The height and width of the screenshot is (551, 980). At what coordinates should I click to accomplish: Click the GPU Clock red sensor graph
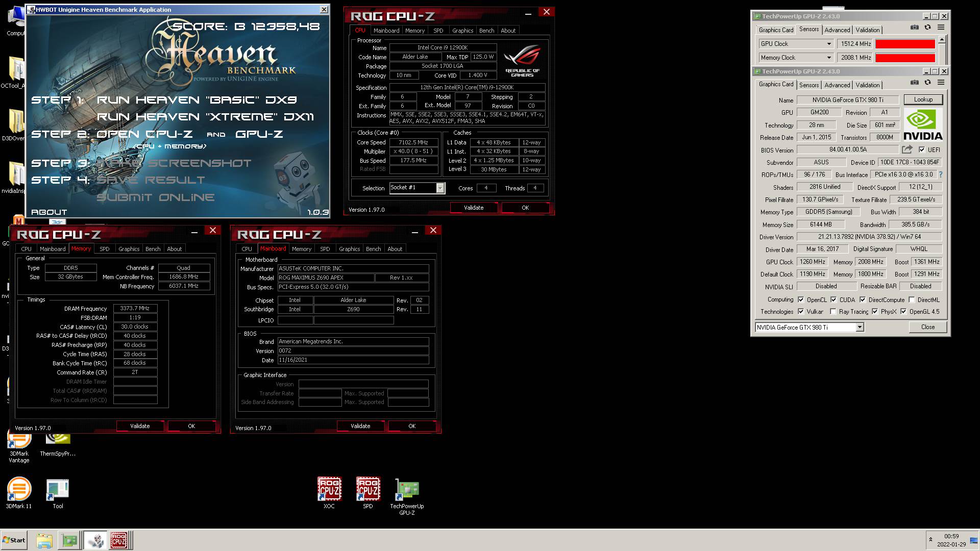905,44
